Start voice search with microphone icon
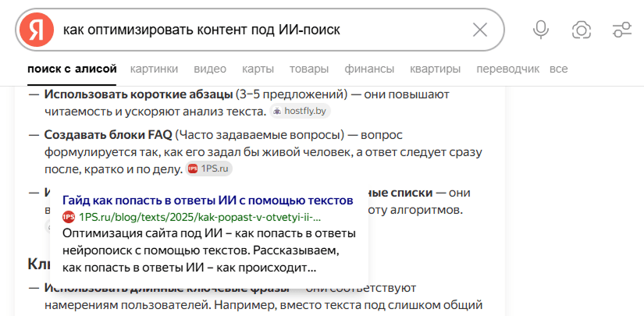 [541, 30]
